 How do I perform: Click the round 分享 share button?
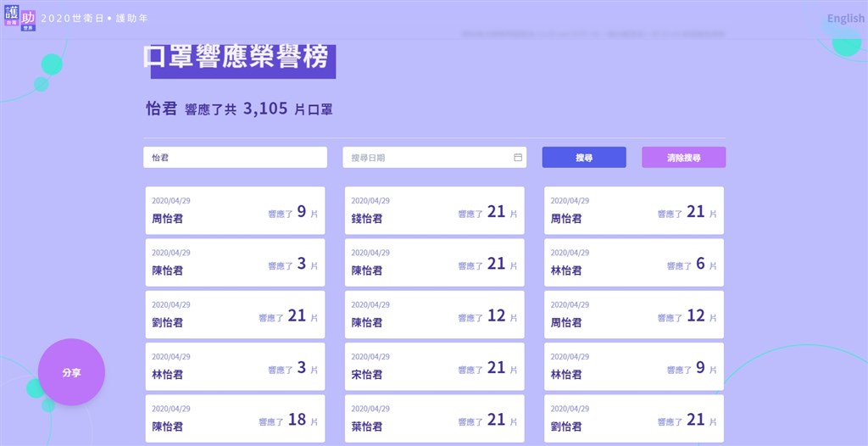[x=71, y=372]
